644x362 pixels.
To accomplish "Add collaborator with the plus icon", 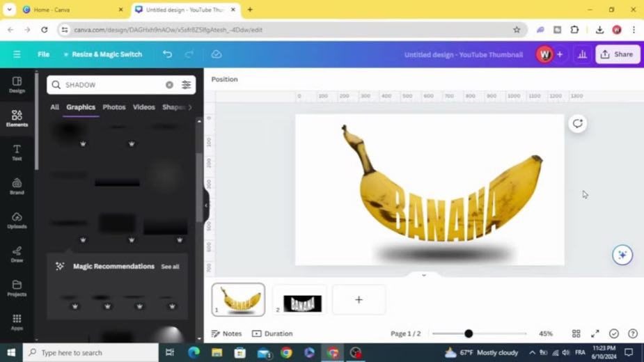I will pos(559,54).
